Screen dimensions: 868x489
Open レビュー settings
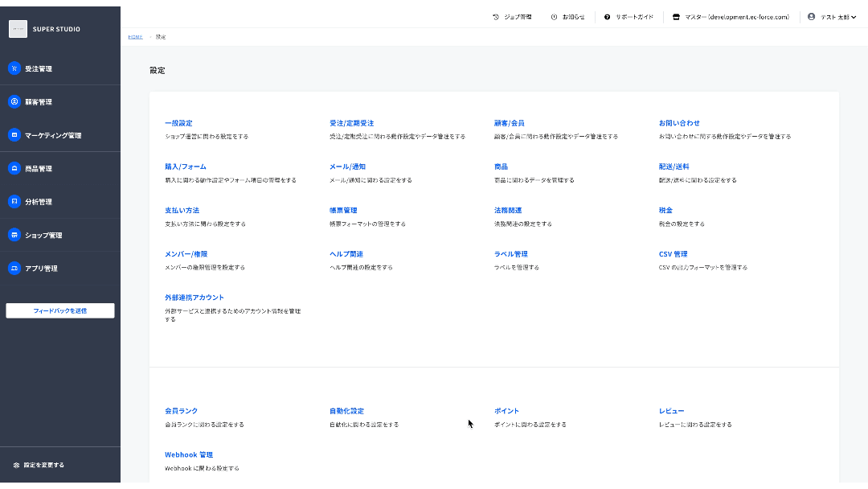[671, 411]
